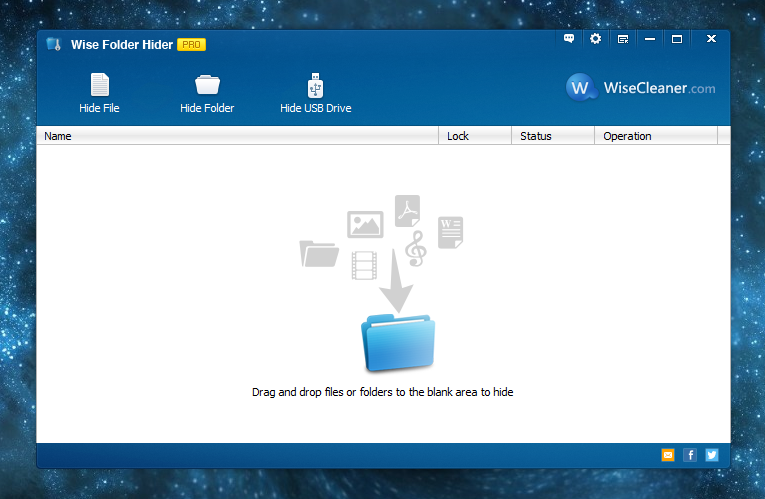
Task: Click the 'Drag and drop files' hint text
Action: click(382, 392)
